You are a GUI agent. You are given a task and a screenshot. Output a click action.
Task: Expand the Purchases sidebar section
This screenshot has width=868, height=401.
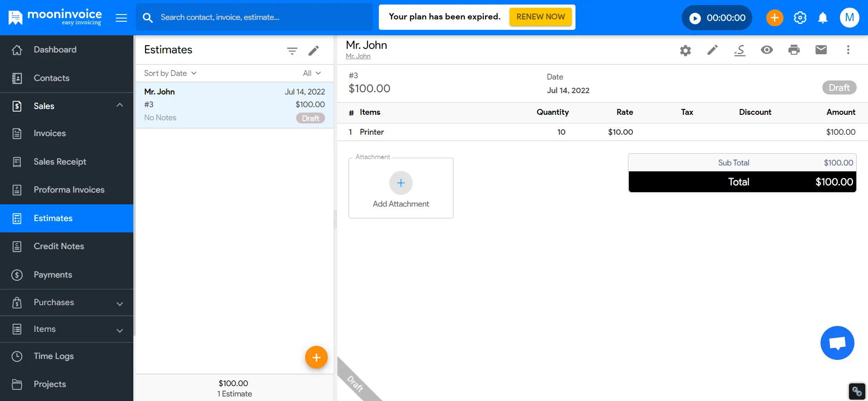pos(67,302)
